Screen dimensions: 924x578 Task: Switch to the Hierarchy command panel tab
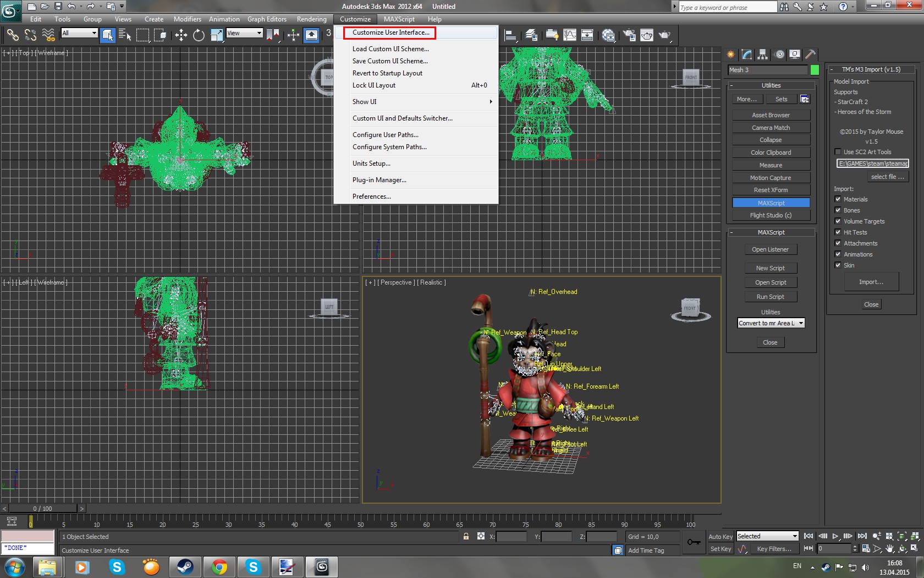click(762, 54)
